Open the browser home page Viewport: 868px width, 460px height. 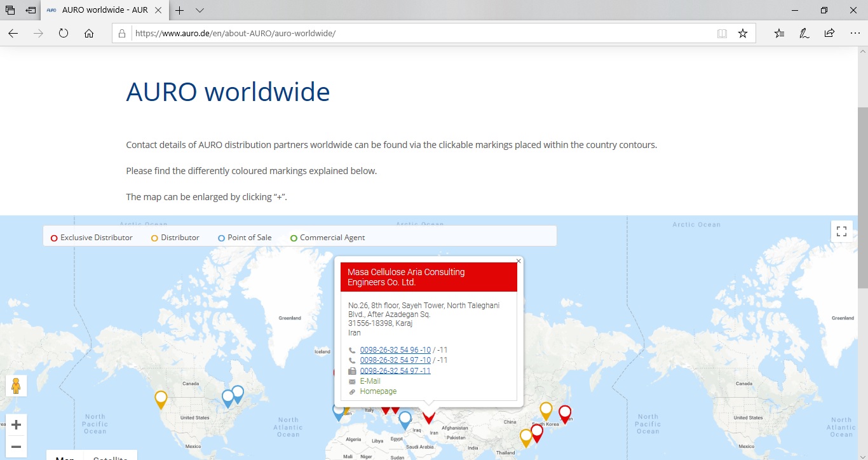click(89, 34)
